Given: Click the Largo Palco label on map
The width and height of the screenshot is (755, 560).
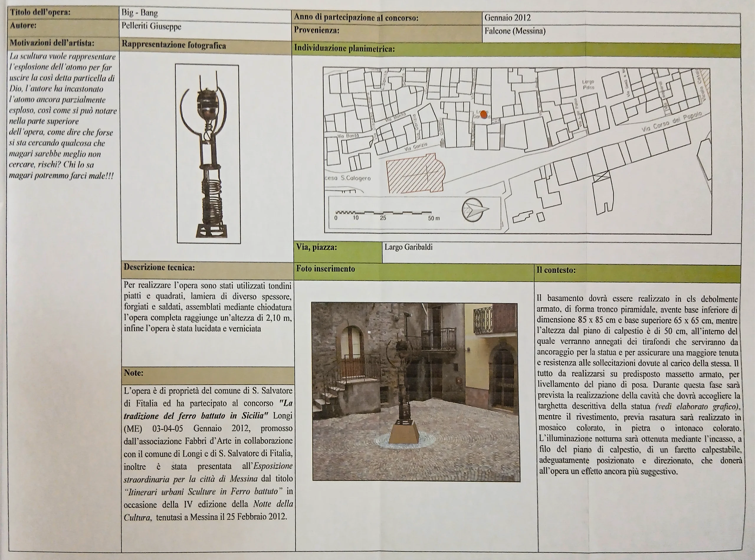Looking at the screenshot, I should (588, 84).
